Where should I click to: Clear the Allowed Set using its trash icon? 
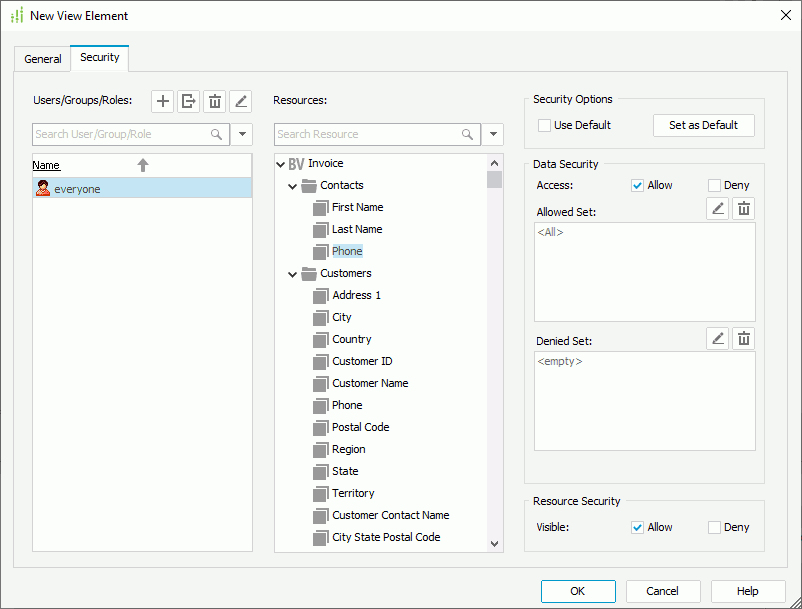743,208
